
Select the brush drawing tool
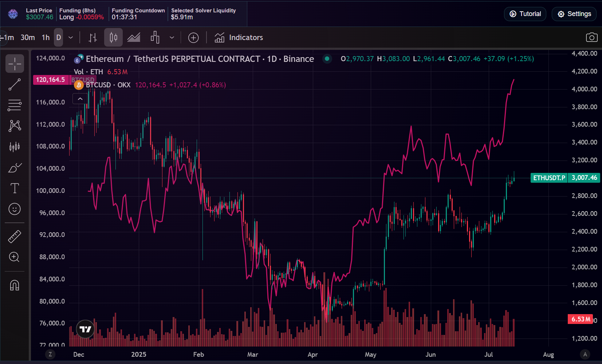tap(15, 168)
